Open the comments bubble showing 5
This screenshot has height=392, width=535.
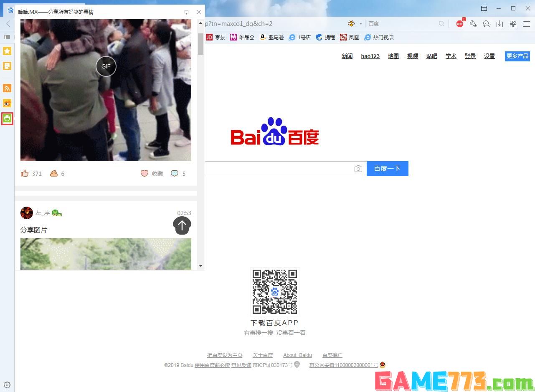coord(175,173)
